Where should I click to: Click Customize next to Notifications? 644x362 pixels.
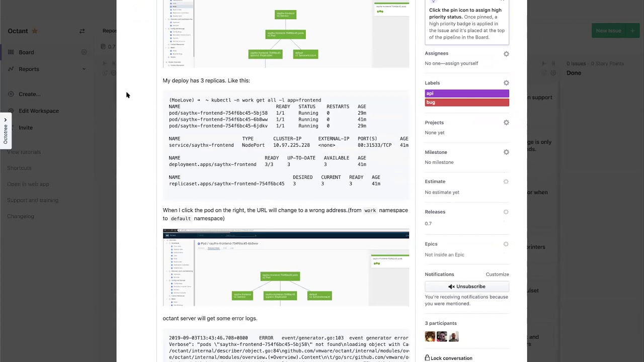(x=497, y=275)
